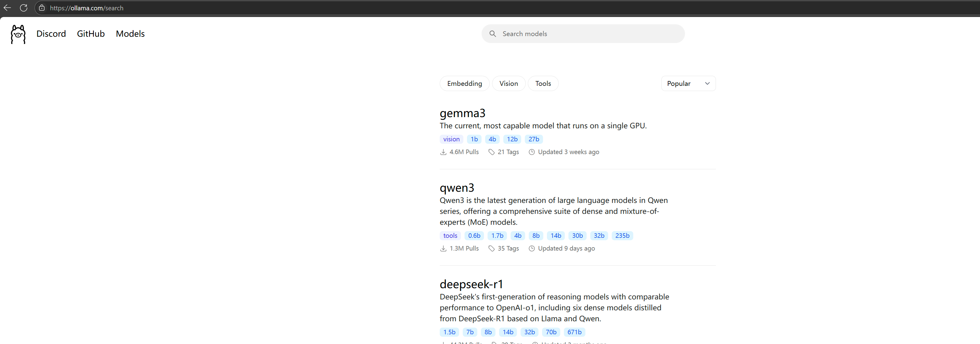Open the gemma3 model page

462,113
